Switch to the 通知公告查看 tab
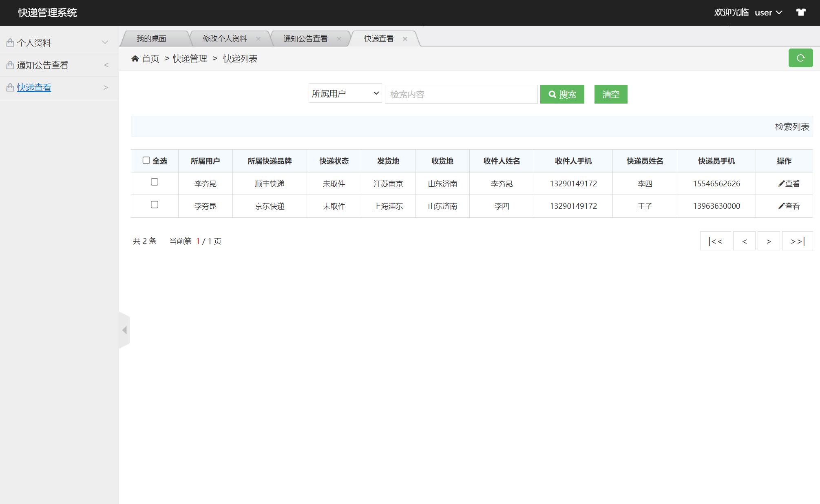820x504 pixels. click(x=305, y=38)
